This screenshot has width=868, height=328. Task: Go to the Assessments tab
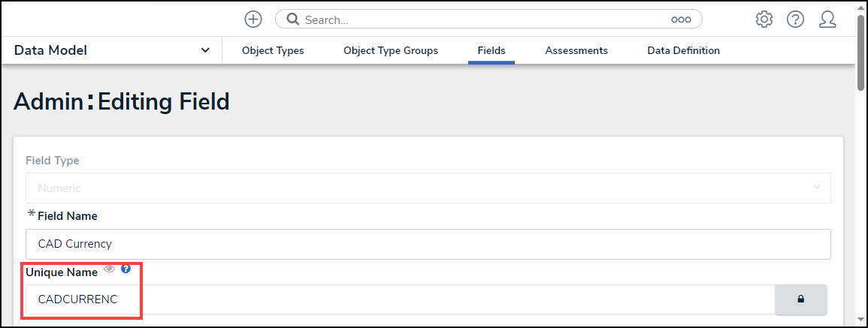(x=576, y=51)
